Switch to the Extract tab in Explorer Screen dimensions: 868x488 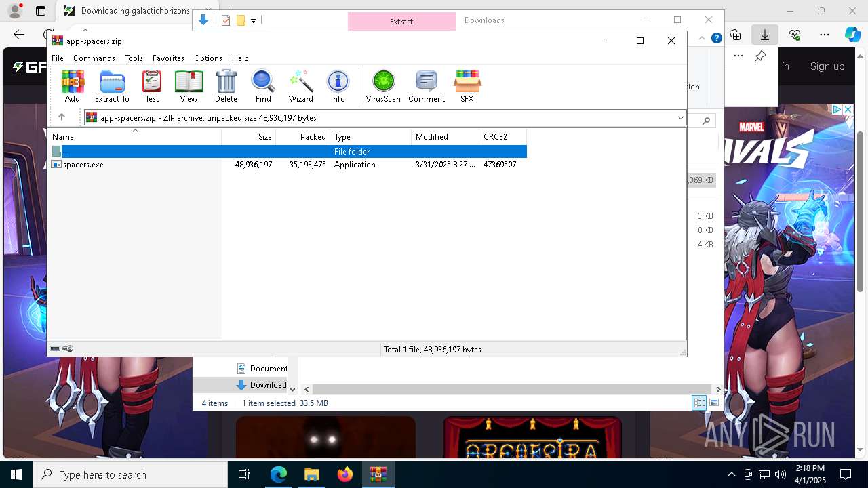tap(401, 21)
